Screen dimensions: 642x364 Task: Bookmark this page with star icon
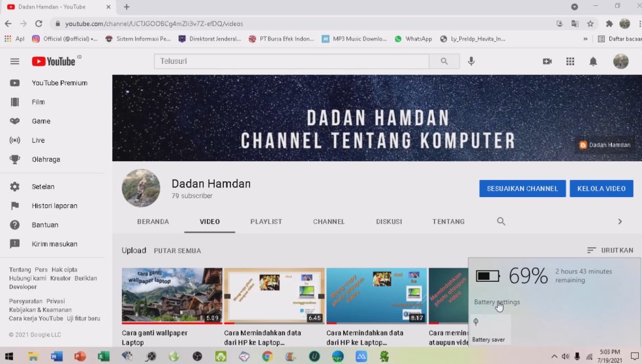[x=590, y=23]
